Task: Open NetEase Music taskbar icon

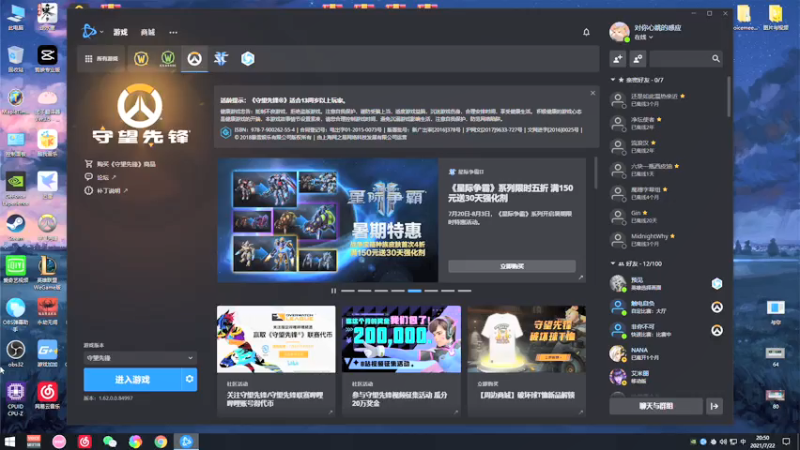Action: [x=85, y=441]
